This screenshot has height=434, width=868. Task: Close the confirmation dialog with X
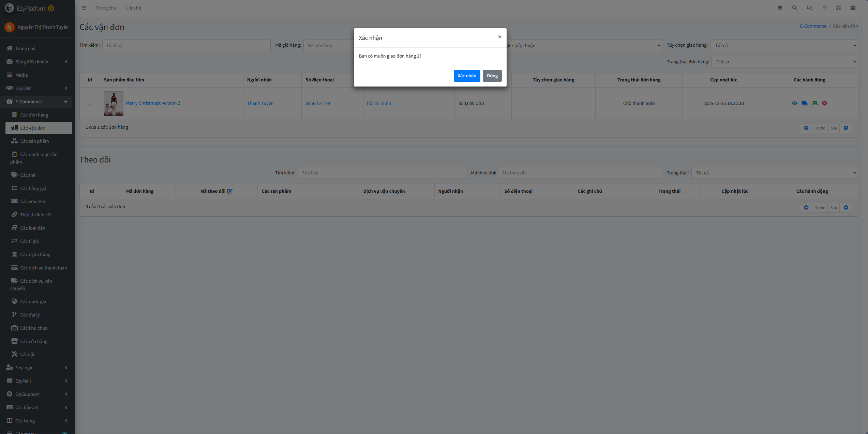[x=499, y=37]
